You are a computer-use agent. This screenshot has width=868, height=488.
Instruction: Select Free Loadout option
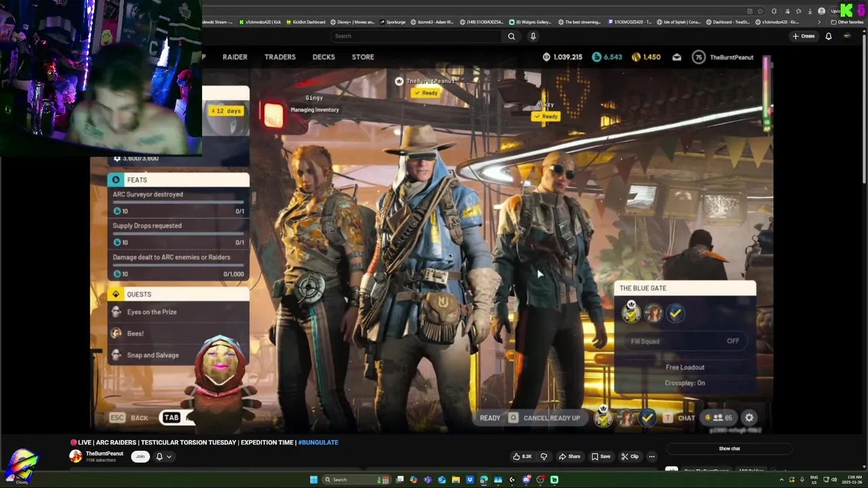click(x=685, y=367)
